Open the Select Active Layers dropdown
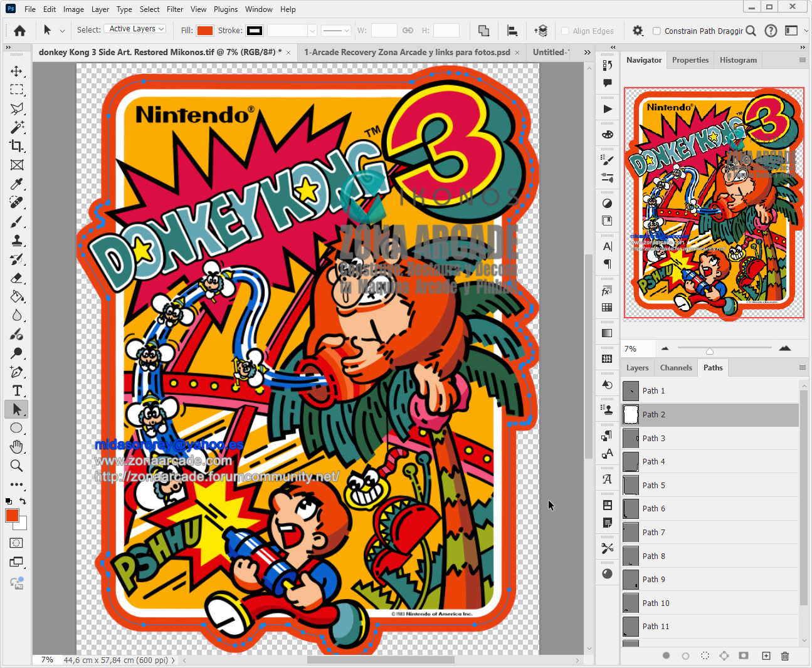The height and width of the screenshot is (668, 812). click(135, 29)
